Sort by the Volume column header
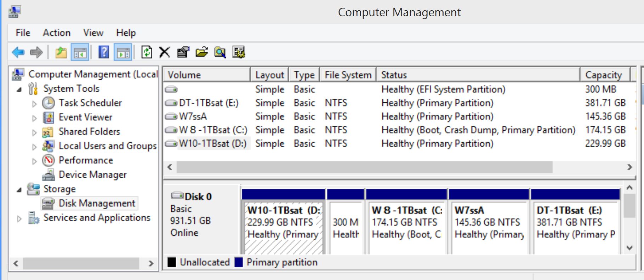 coord(207,75)
